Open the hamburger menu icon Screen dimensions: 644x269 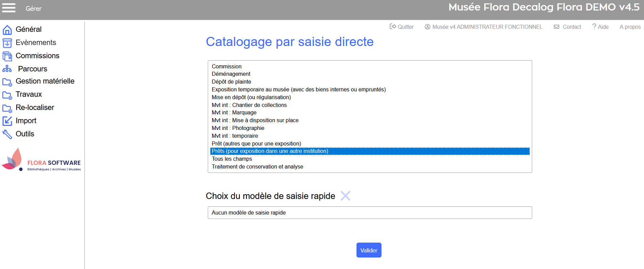[x=9, y=8]
